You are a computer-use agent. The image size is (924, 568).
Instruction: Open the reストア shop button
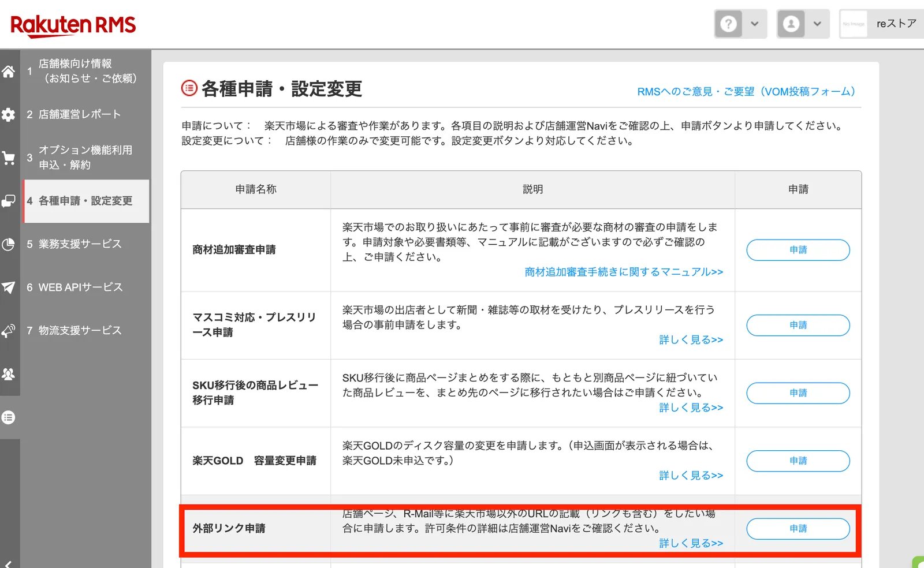click(x=881, y=24)
